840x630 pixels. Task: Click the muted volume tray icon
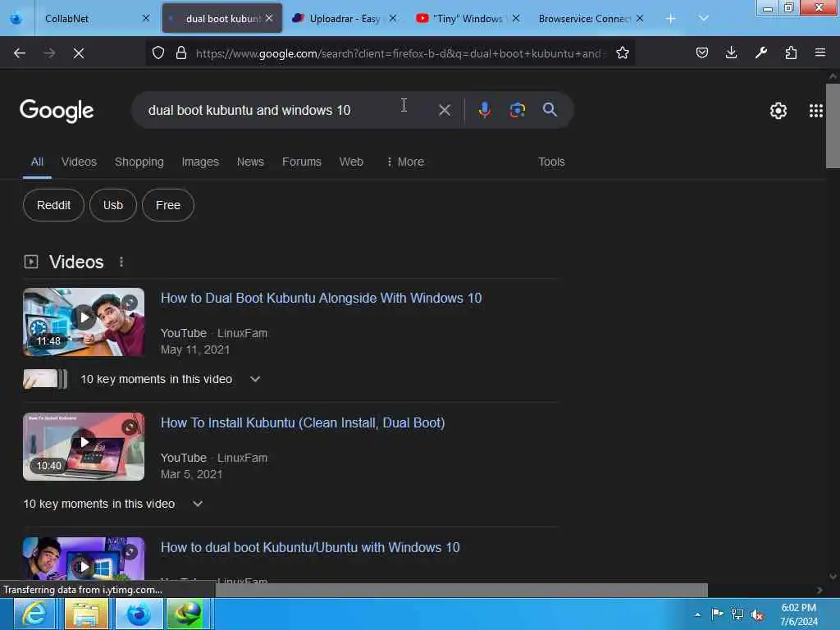click(757, 615)
